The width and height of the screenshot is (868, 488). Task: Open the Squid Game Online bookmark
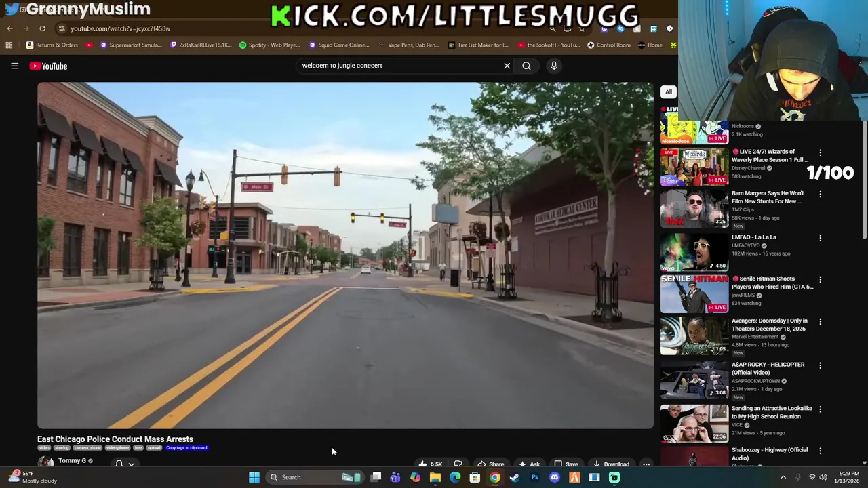point(339,45)
